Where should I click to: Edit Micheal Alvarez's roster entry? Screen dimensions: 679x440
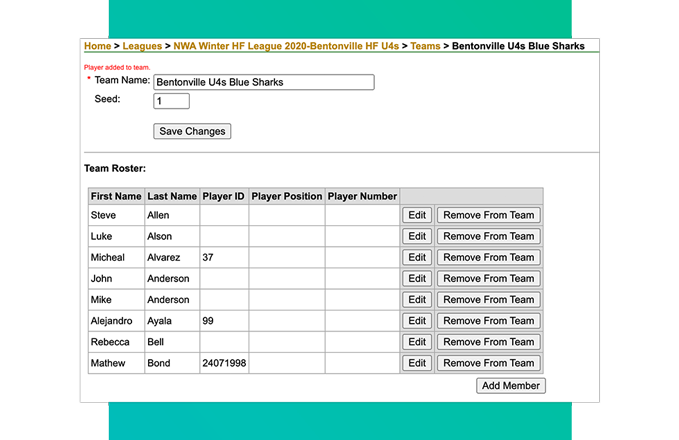[416, 257]
